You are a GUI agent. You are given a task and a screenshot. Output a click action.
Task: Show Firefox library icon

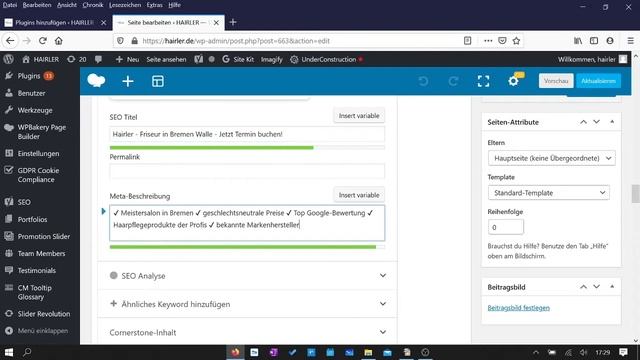[x=578, y=41]
